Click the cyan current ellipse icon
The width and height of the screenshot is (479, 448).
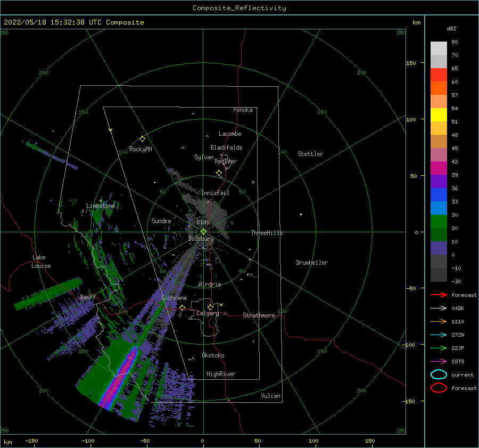click(x=439, y=374)
